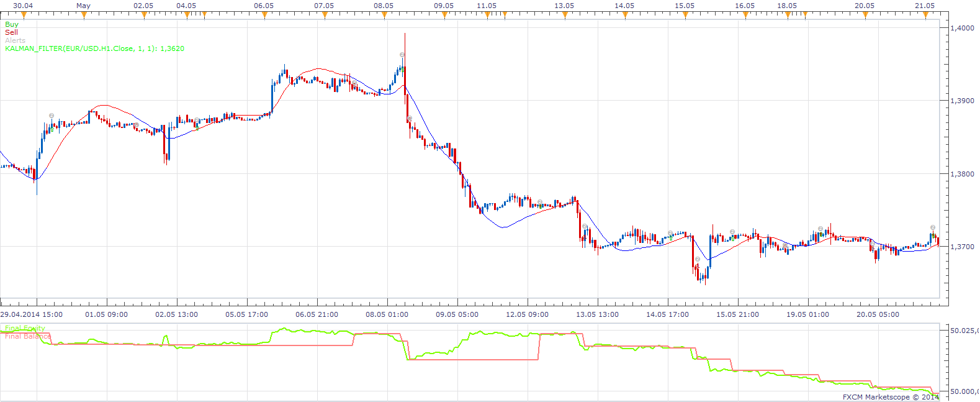Click the orange day marker under 20.05
980x402 pixels.
pos(866,16)
